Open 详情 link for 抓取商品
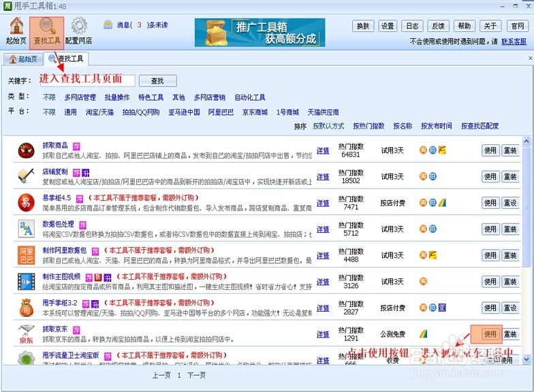This screenshot has height=392, width=534. (323, 150)
